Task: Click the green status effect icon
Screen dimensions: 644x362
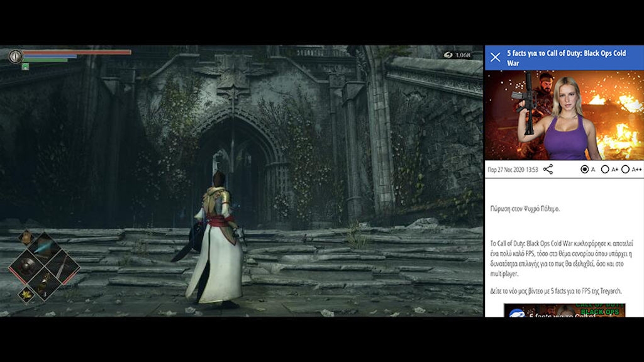Action: tap(25, 66)
